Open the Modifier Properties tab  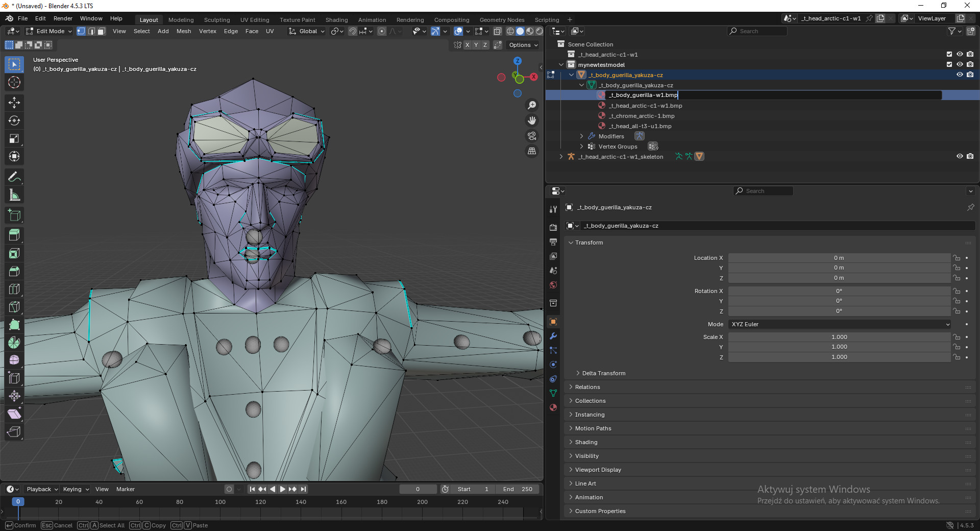click(553, 336)
